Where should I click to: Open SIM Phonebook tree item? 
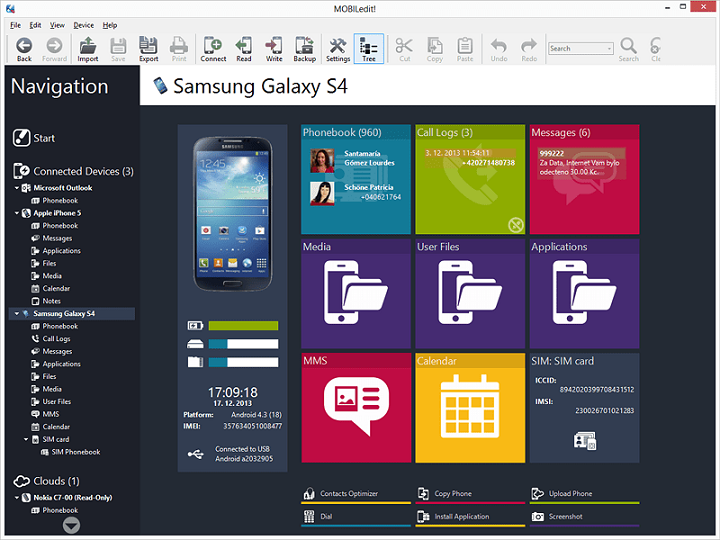click(71, 452)
